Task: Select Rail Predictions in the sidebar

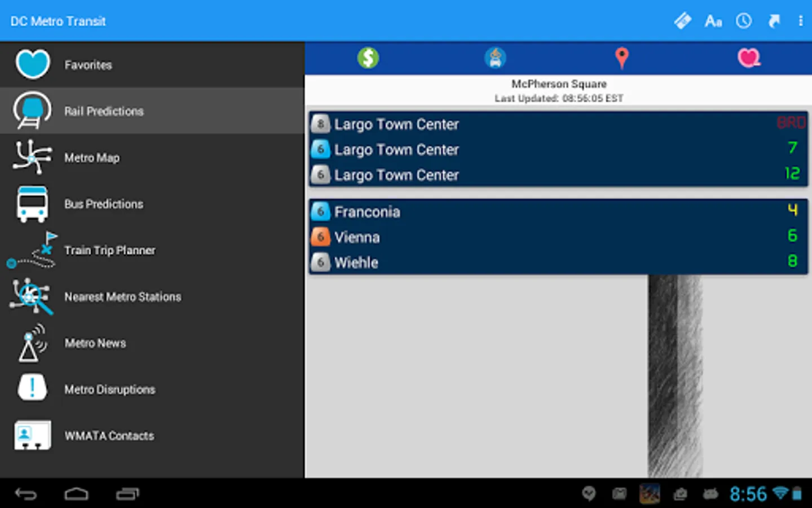Action: [152, 111]
